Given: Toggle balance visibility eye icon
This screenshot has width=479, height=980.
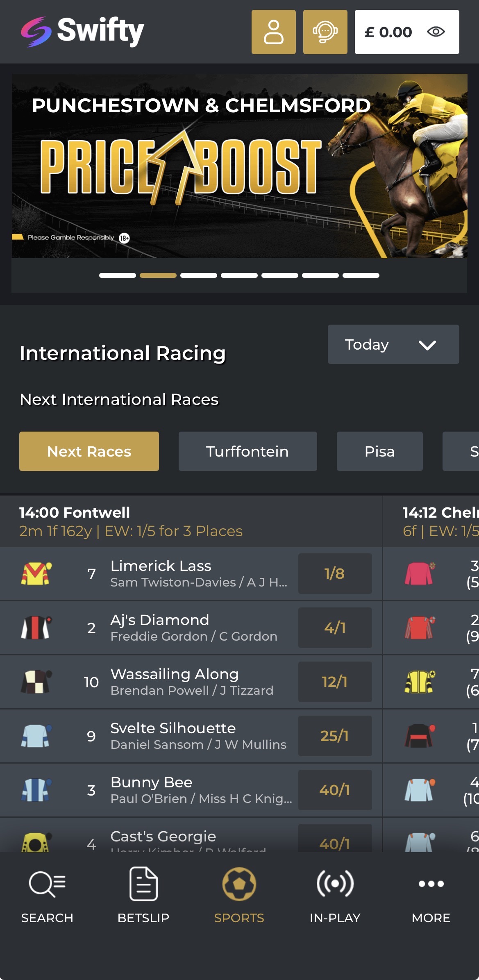Looking at the screenshot, I should [x=436, y=32].
